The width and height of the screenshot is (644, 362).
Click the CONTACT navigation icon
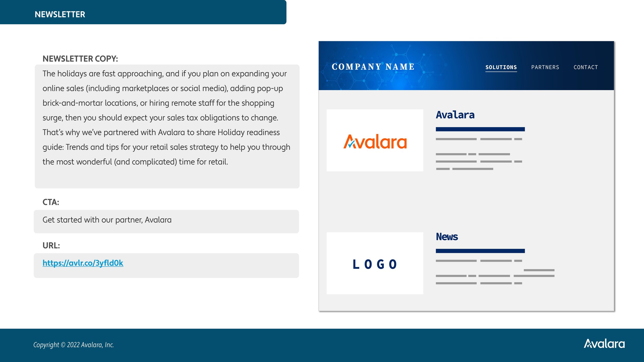[x=586, y=67]
